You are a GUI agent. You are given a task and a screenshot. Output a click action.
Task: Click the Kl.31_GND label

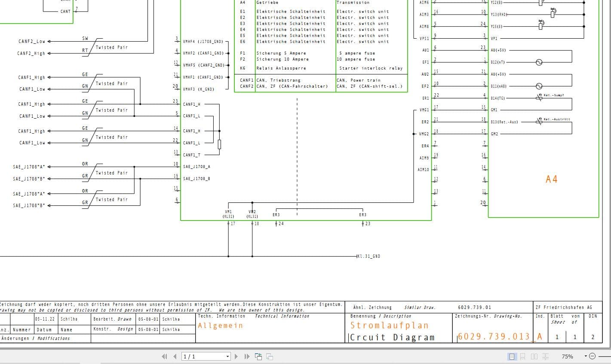pos(369,256)
